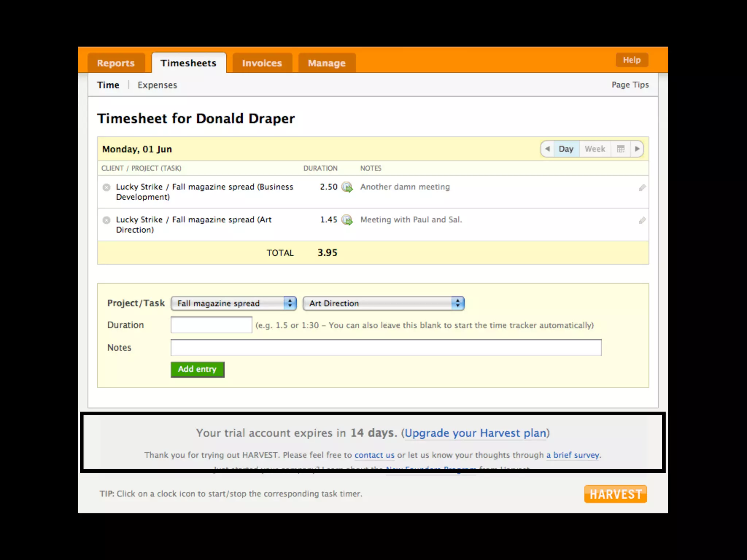The height and width of the screenshot is (560, 747).
Task: Follow the Upgrade your Harvest plan link
Action: point(476,433)
